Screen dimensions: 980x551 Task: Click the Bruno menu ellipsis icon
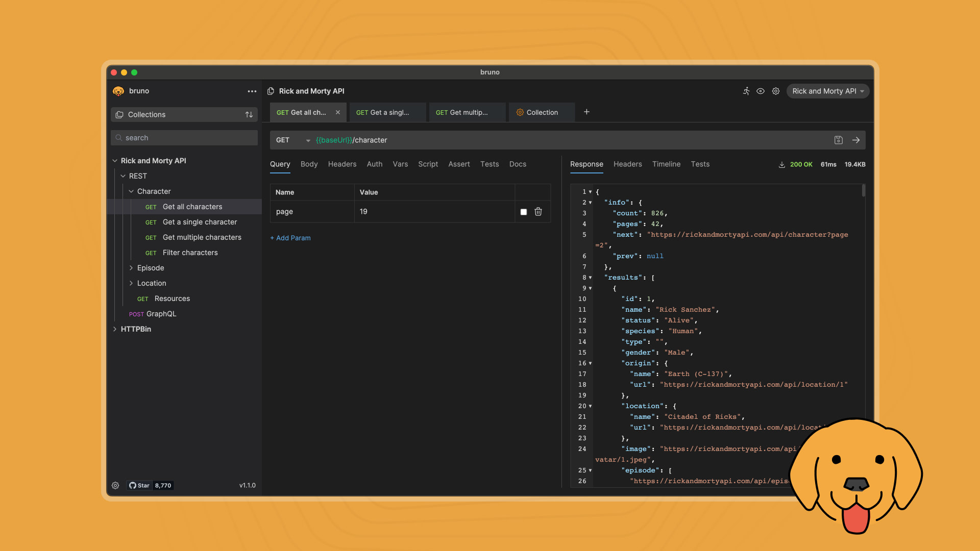[252, 91]
